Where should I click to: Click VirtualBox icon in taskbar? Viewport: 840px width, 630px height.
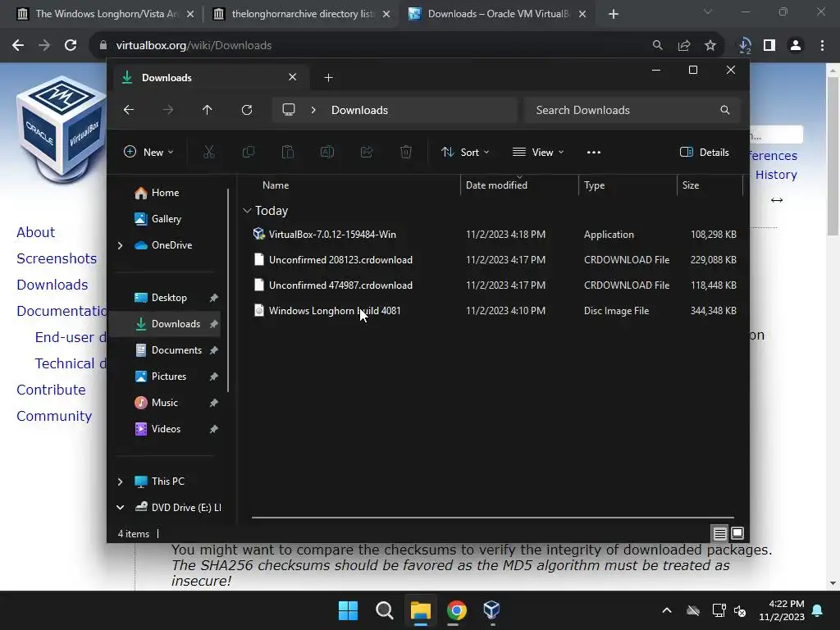(491, 609)
